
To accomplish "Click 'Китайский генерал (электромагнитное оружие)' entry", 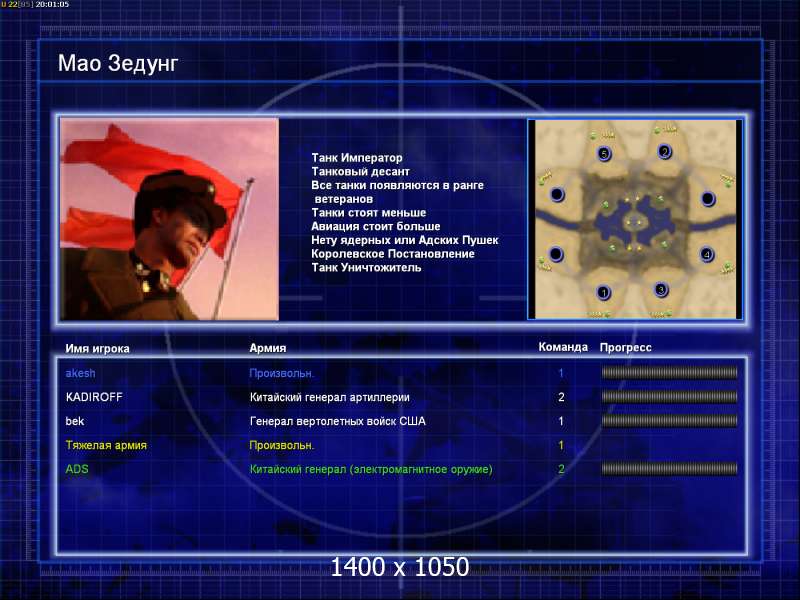I will tap(371, 469).
